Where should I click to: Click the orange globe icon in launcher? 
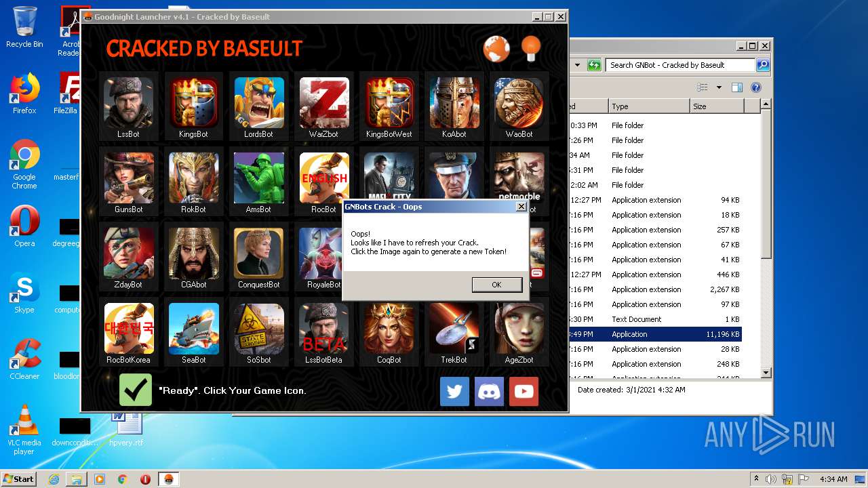pos(496,49)
